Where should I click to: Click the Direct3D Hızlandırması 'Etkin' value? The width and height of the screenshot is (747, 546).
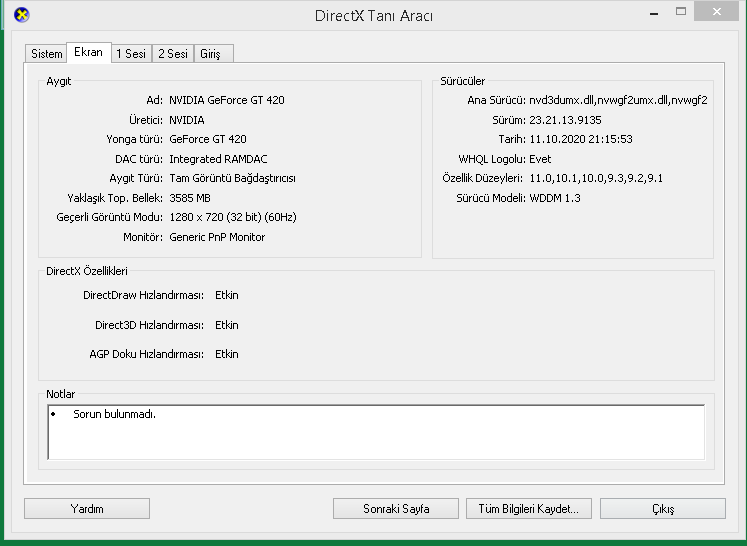pyautogui.click(x=227, y=325)
